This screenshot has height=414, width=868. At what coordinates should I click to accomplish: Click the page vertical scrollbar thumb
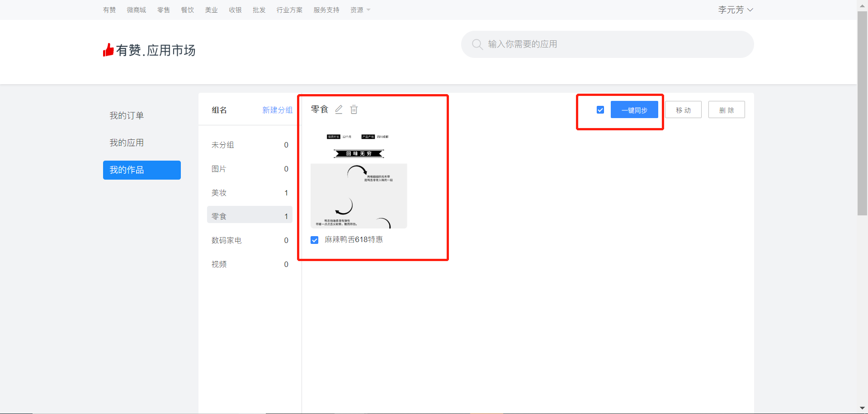coord(862,113)
